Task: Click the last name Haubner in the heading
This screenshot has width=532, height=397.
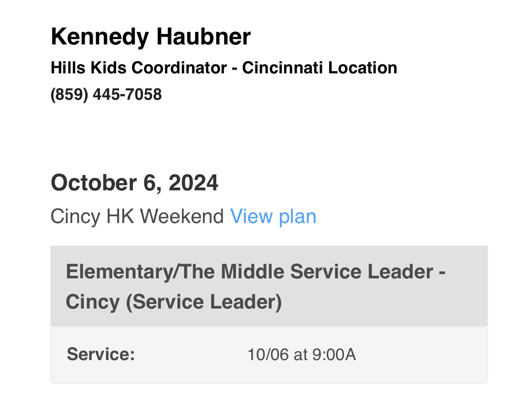Action: point(203,36)
